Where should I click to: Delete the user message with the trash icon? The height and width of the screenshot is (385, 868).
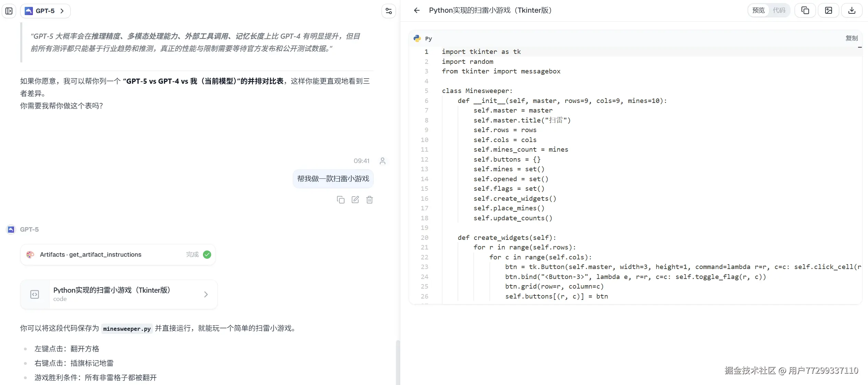tap(370, 199)
